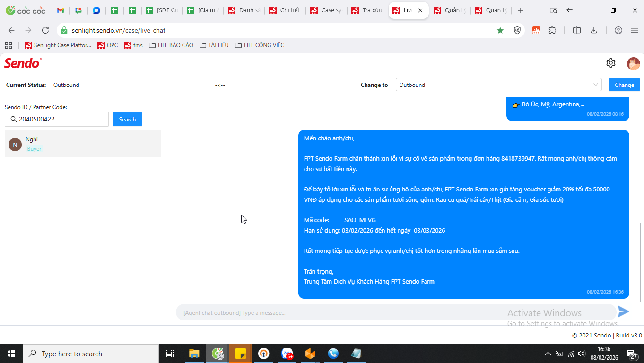Click the voucher code SAOEMFVG
This screenshot has width=644, height=363.
tap(360, 220)
